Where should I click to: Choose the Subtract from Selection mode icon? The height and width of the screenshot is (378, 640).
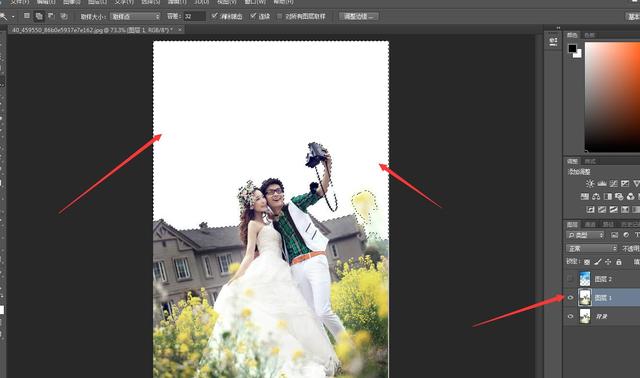[x=51, y=16]
